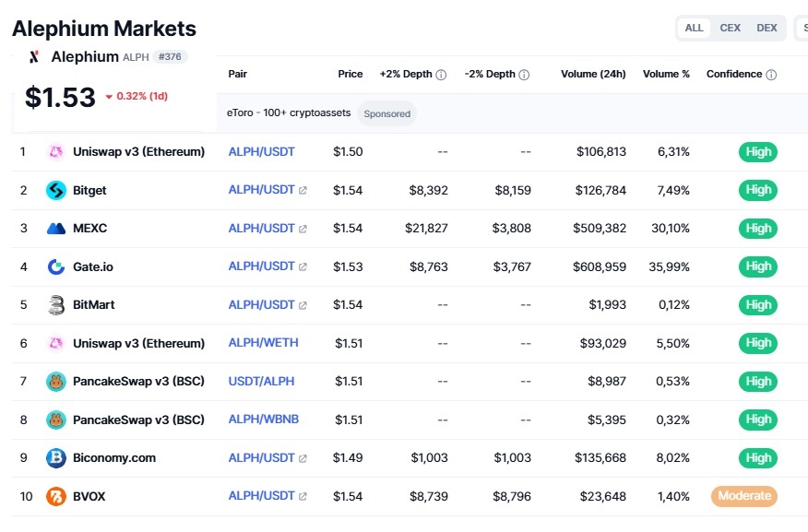Sort table by Volume (24h) header
Image resolution: width=808 pixels, height=532 pixels.
click(x=593, y=74)
